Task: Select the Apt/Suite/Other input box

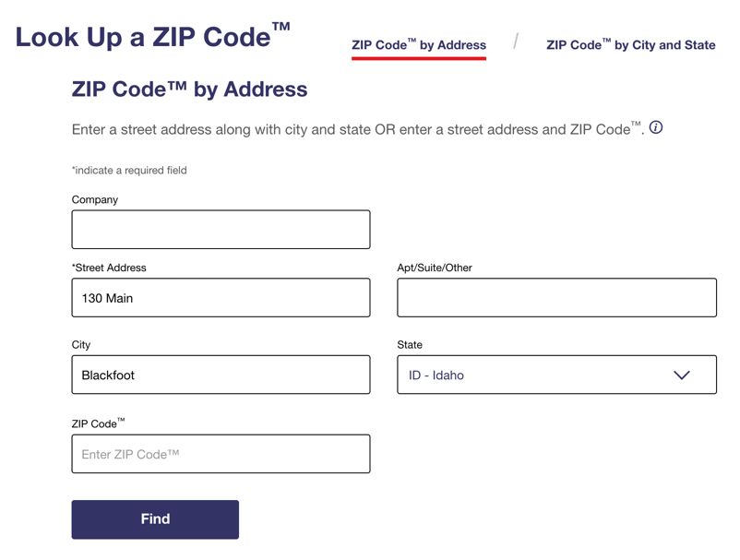Action: point(556,298)
